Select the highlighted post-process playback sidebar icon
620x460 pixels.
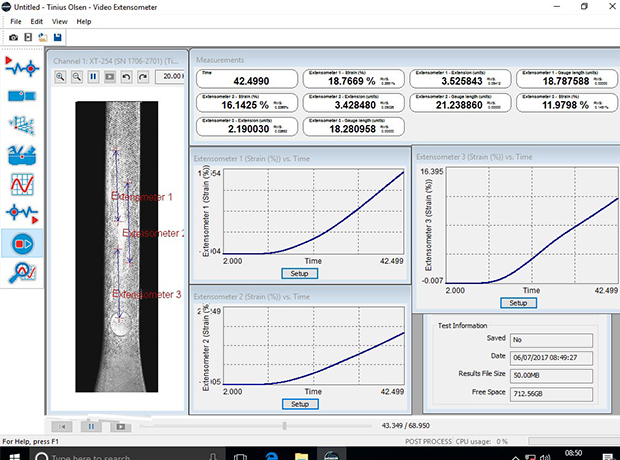(21, 241)
